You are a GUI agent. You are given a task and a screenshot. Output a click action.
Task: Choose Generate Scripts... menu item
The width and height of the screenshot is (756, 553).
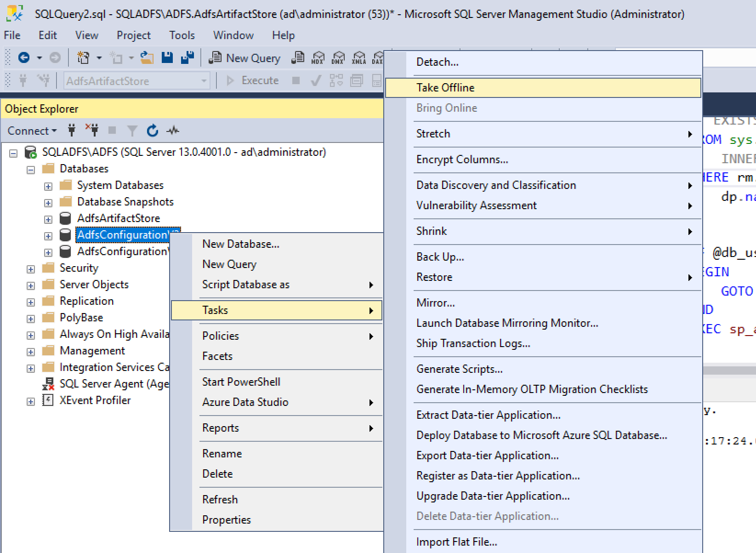(543, 369)
